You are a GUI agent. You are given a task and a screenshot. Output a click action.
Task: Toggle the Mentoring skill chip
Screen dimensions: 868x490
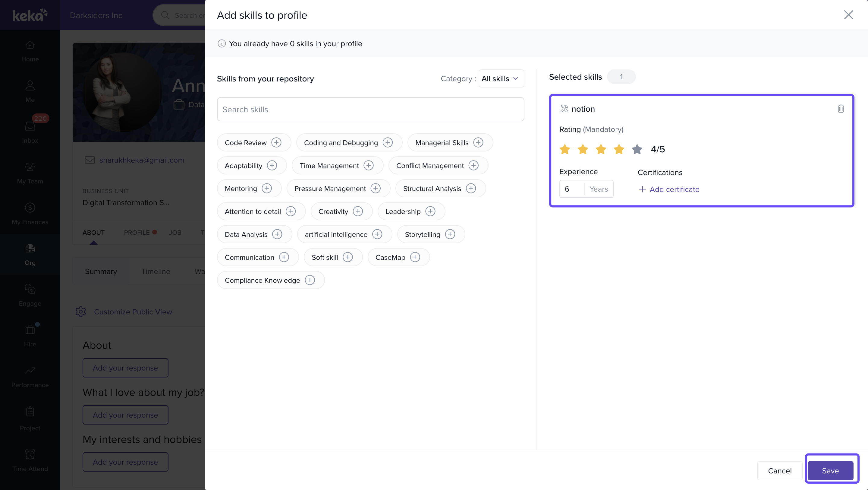[x=241, y=189]
